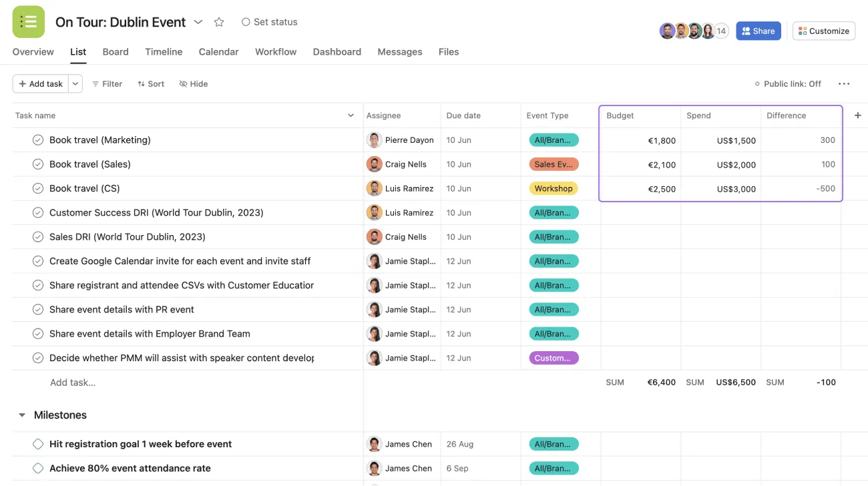The height and width of the screenshot is (486, 868).
Task: Open the three-dot overflow menu
Action: pos(844,83)
